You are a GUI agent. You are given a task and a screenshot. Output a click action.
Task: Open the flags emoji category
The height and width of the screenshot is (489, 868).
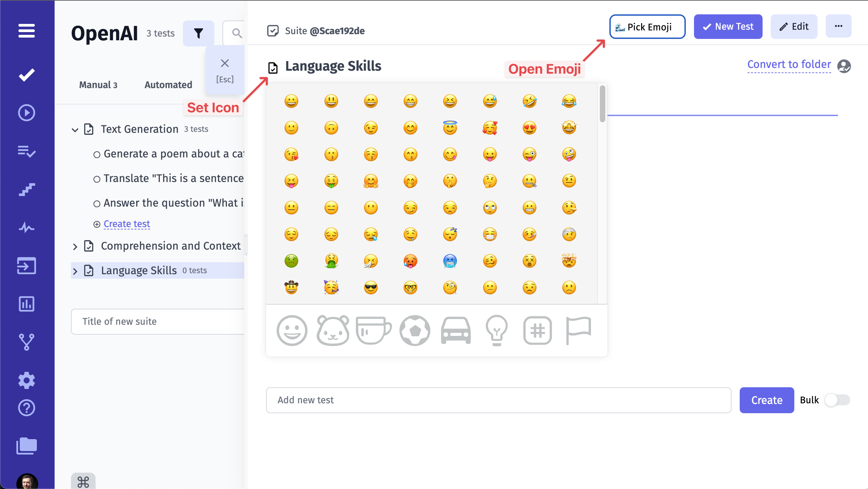point(578,330)
